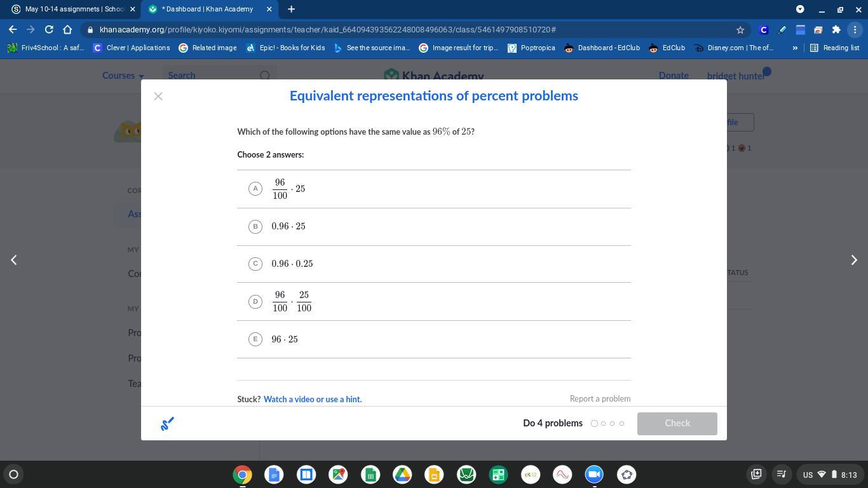
Task: Open Zoom app from the shelf
Action: point(594,475)
